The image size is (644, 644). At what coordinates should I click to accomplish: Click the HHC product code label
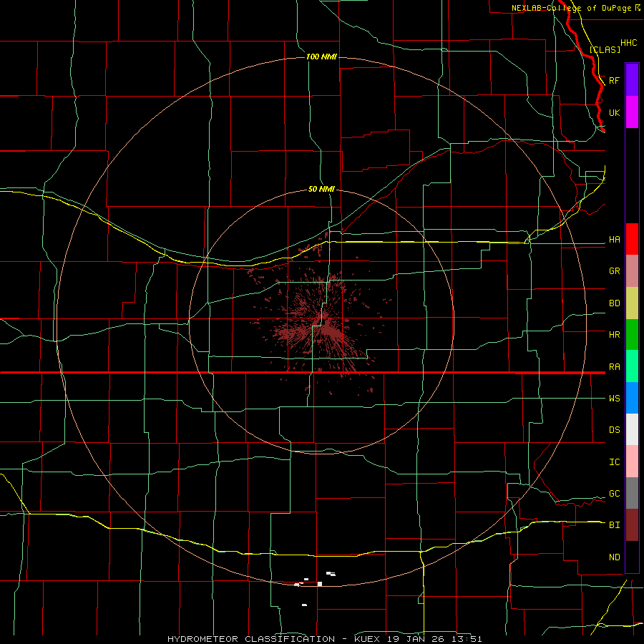click(x=629, y=43)
